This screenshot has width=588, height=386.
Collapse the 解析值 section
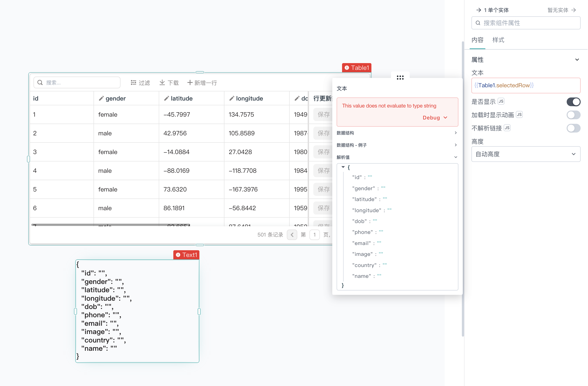click(x=397, y=157)
